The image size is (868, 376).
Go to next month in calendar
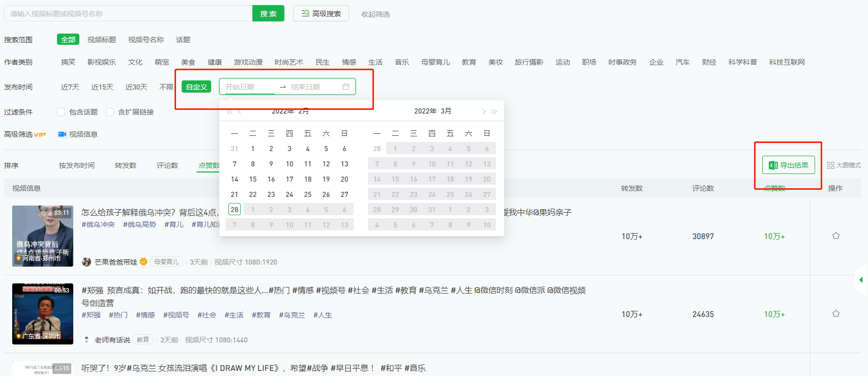[484, 111]
